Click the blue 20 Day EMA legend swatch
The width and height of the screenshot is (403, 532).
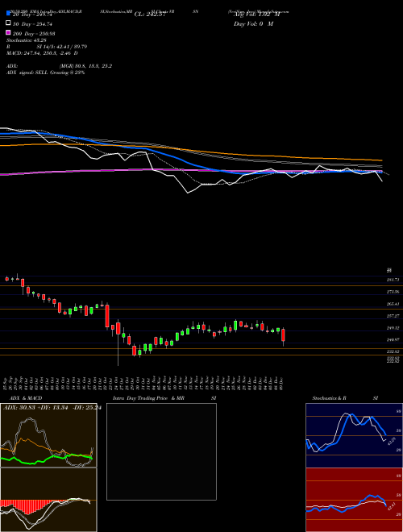tap(8, 13)
